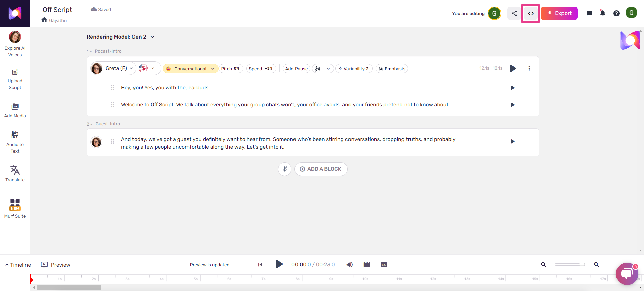This screenshot has height=291, width=644.
Task: Click the Emphasis button
Action: pos(392,69)
